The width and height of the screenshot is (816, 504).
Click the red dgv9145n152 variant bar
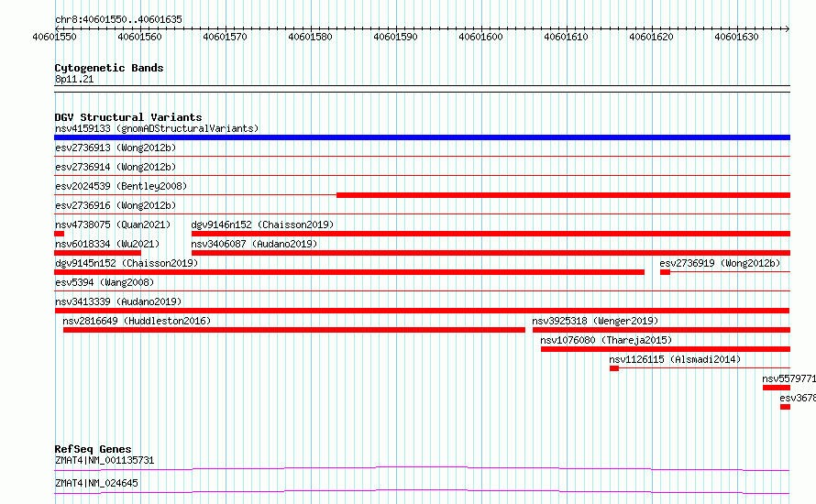pyautogui.click(x=349, y=272)
